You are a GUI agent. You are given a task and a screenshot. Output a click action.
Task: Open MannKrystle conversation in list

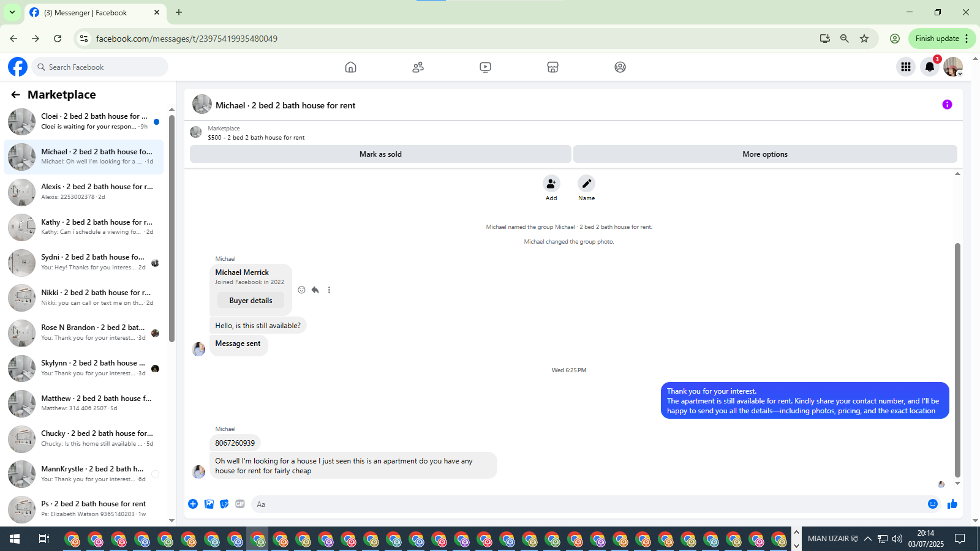click(83, 474)
